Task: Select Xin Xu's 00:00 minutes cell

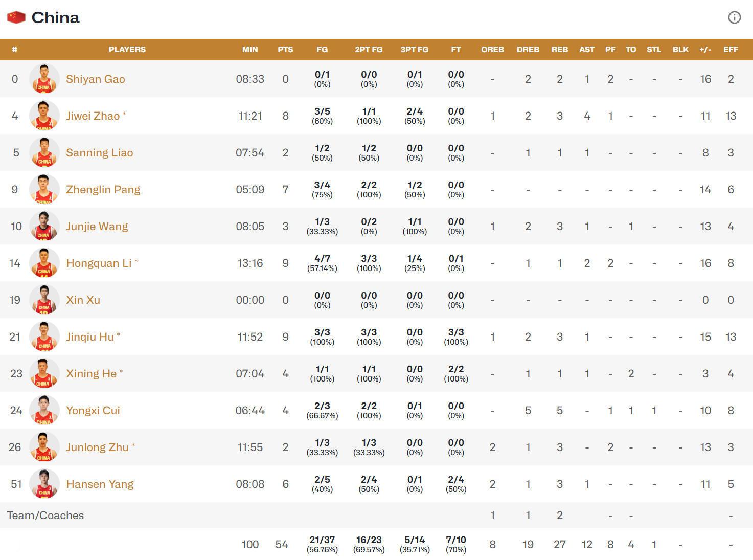Action: [250, 300]
